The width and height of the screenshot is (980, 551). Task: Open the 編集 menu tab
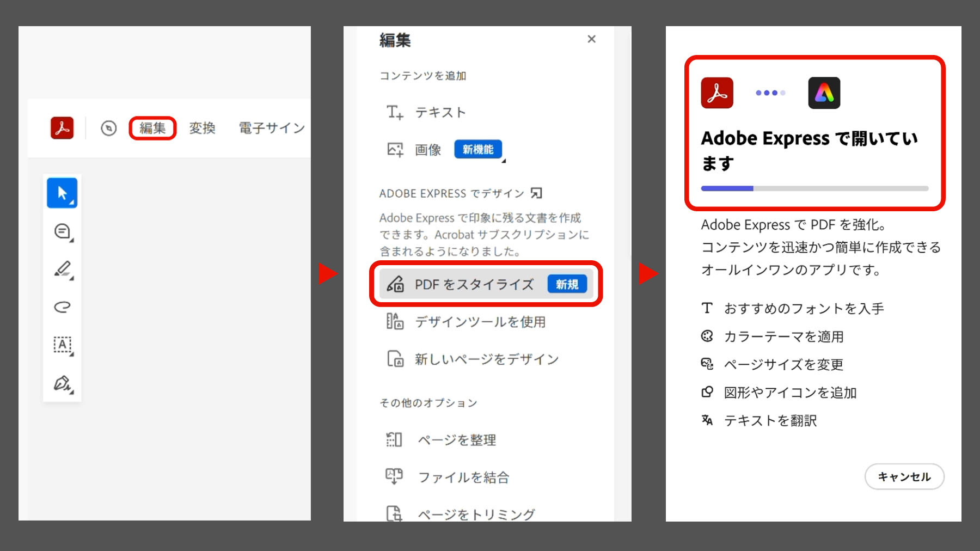pyautogui.click(x=152, y=128)
